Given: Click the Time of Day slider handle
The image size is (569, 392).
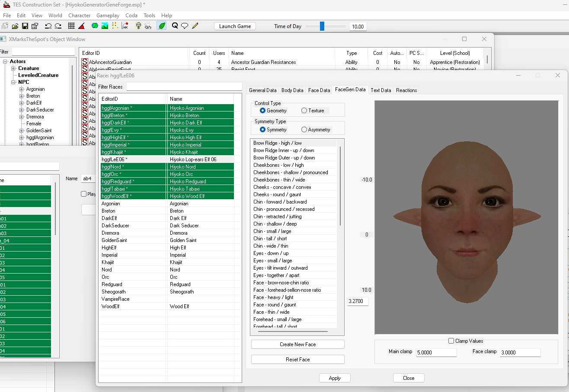Looking at the screenshot, I should [x=322, y=26].
